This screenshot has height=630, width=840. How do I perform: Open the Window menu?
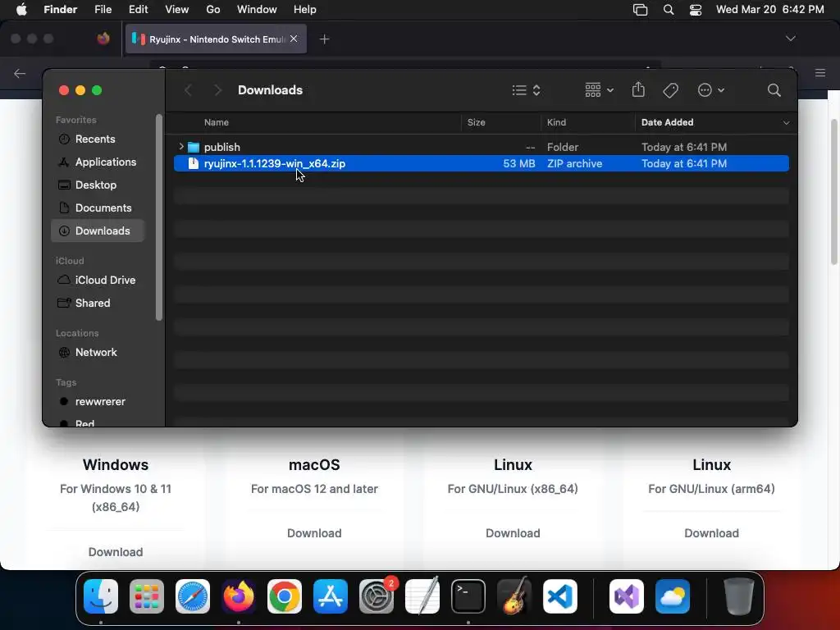257,10
